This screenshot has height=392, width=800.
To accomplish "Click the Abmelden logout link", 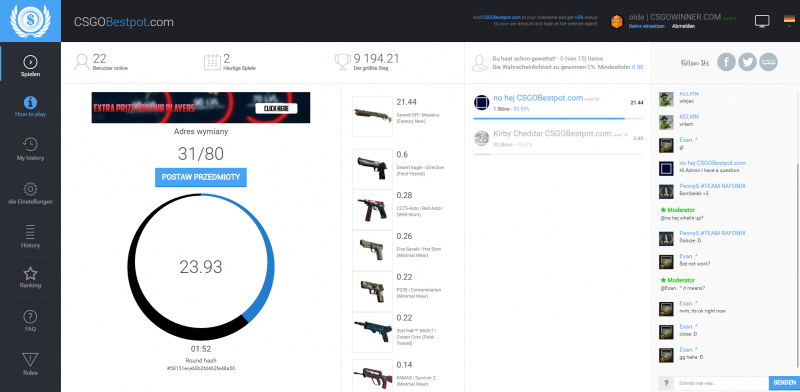I will pyautogui.click(x=683, y=26).
